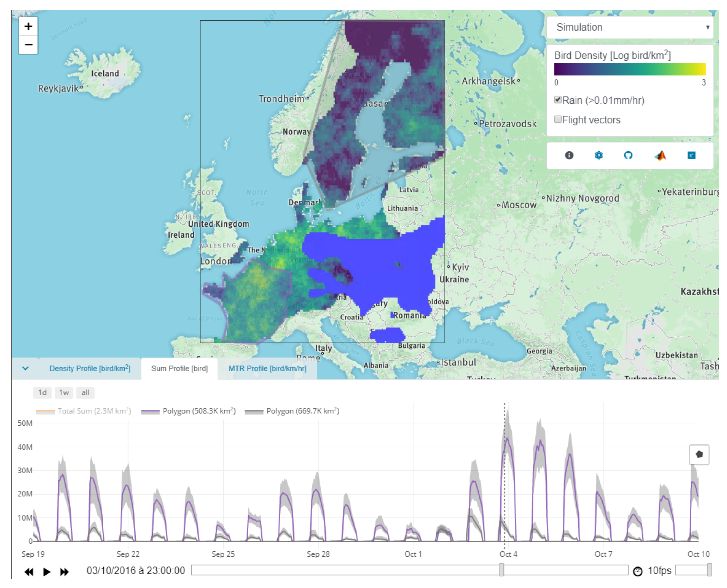Click the Istanbul label on map
The height and width of the screenshot is (588, 727).
click(459, 362)
